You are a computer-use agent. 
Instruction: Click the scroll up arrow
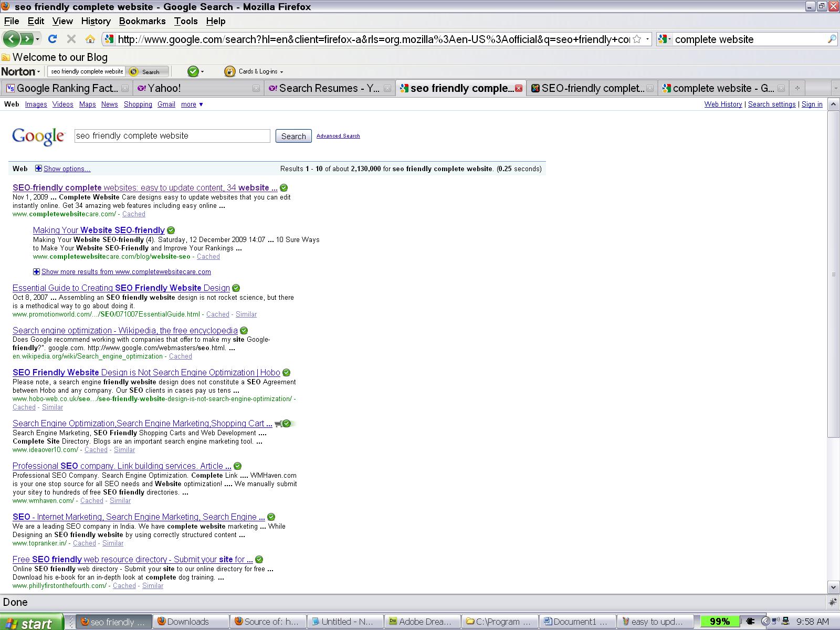[833, 104]
